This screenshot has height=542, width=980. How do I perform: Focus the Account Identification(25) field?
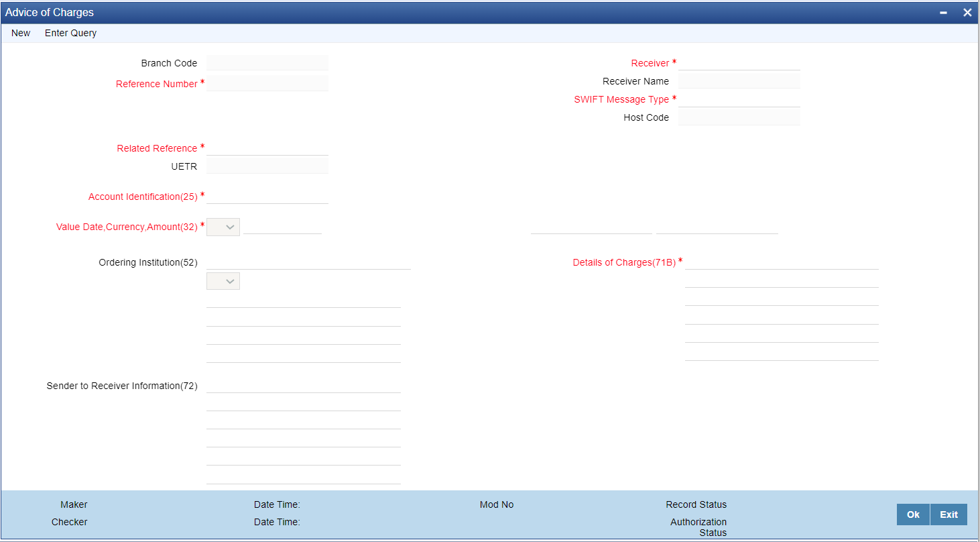click(x=267, y=196)
